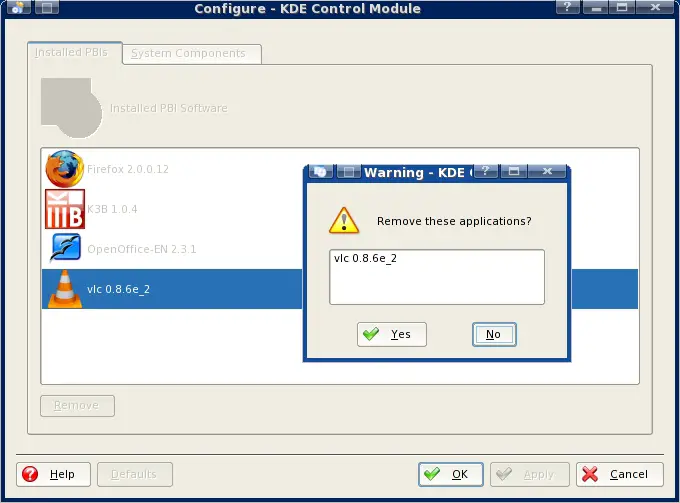Click the Defaults button
This screenshot has height=503, width=680.
pyautogui.click(x=134, y=474)
